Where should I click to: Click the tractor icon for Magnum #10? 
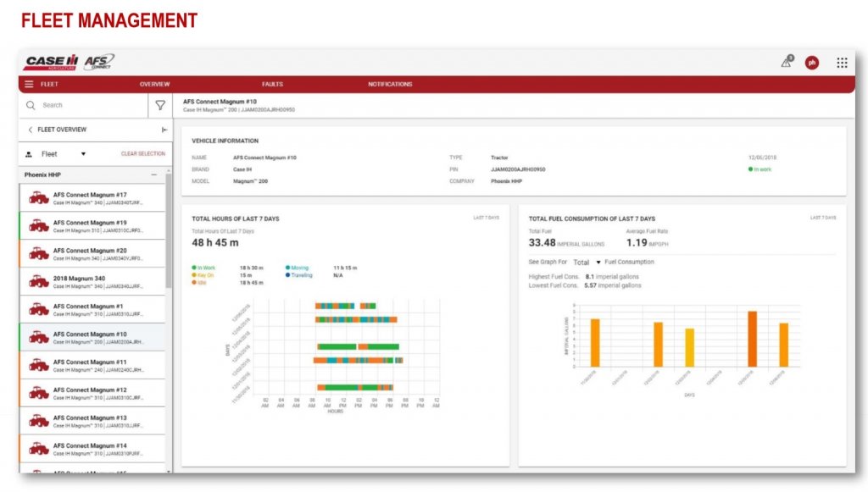pyautogui.click(x=39, y=337)
